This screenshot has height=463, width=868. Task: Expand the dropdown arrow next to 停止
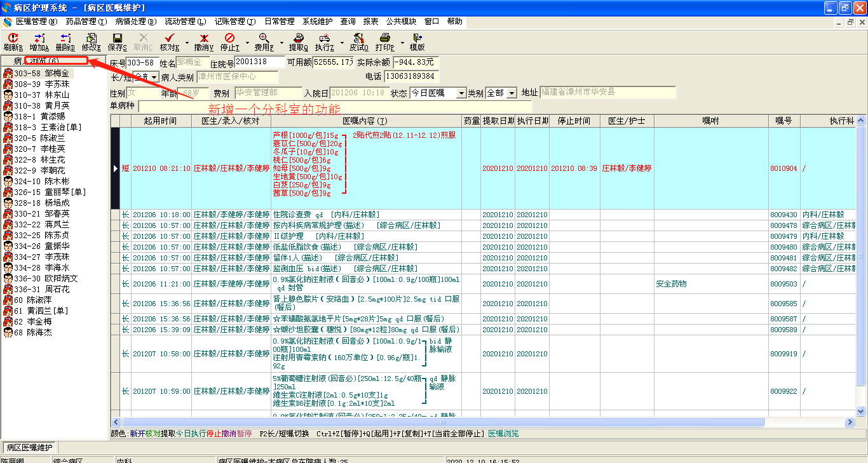247,43
